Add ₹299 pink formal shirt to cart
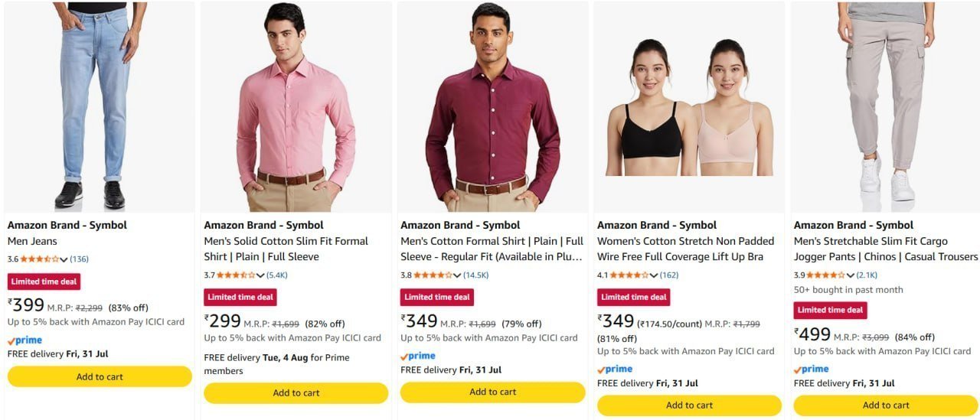Image resolution: width=980 pixels, height=420 pixels. point(296,393)
